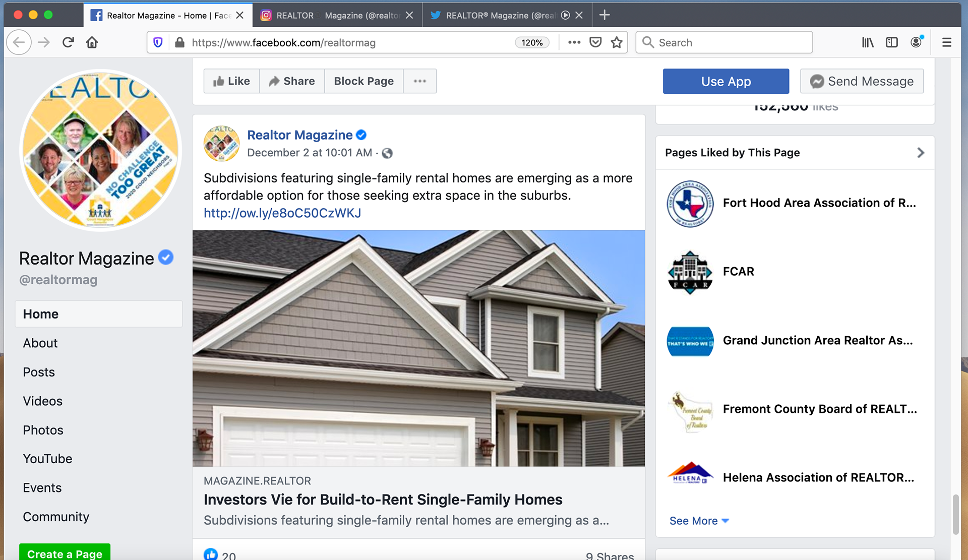This screenshot has width=968, height=560.
Task: Open the About section in sidebar
Action: (x=40, y=343)
